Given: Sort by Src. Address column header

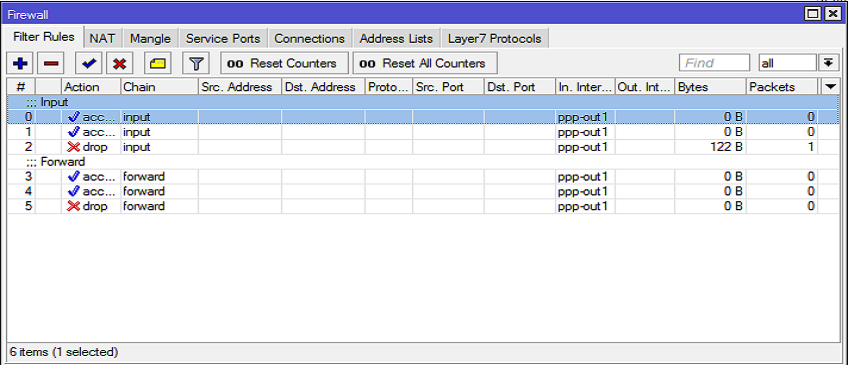Looking at the screenshot, I should tap(240, 87).
